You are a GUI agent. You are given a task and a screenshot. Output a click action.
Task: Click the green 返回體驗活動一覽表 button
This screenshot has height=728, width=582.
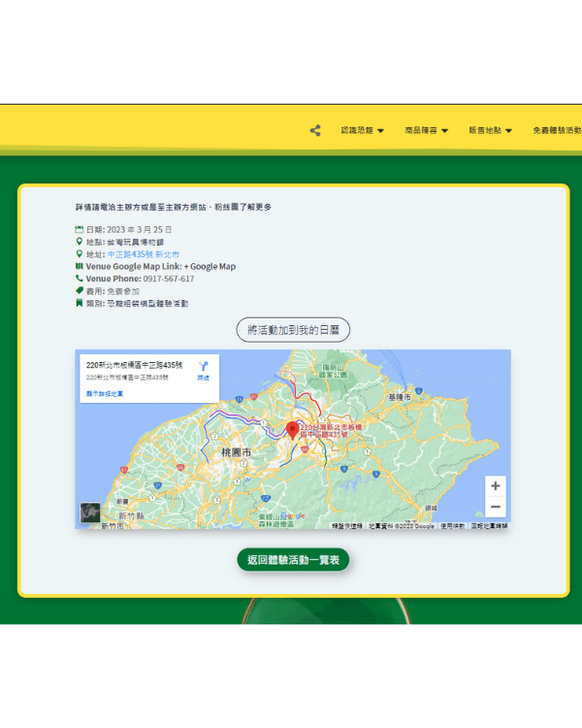[x=293, y=560]
